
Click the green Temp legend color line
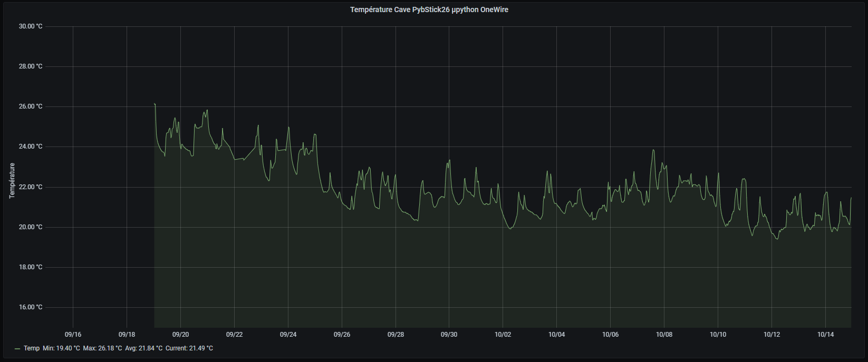17,349
